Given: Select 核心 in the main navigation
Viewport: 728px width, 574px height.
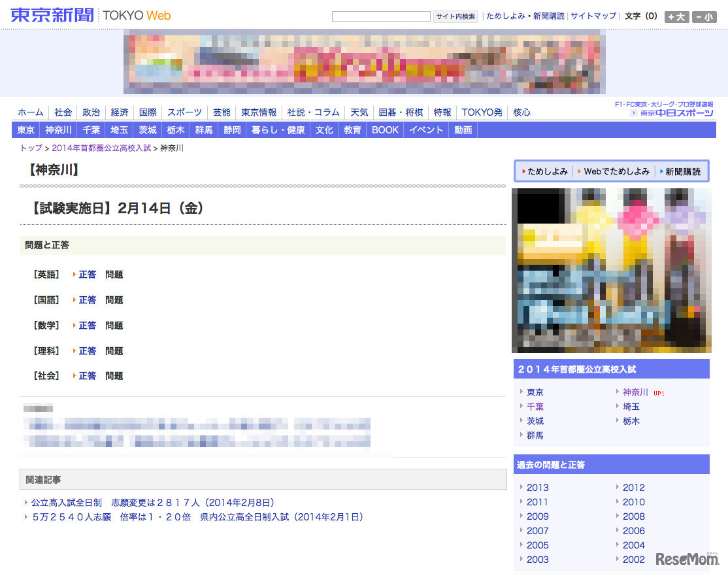Looking at the screenshot, I should [521, 112].
